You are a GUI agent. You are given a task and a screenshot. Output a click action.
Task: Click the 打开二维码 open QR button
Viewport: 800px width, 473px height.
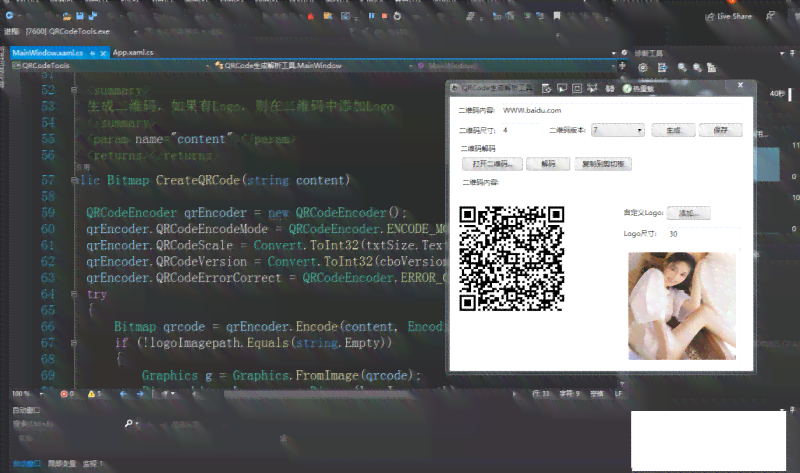coord(492,164)
